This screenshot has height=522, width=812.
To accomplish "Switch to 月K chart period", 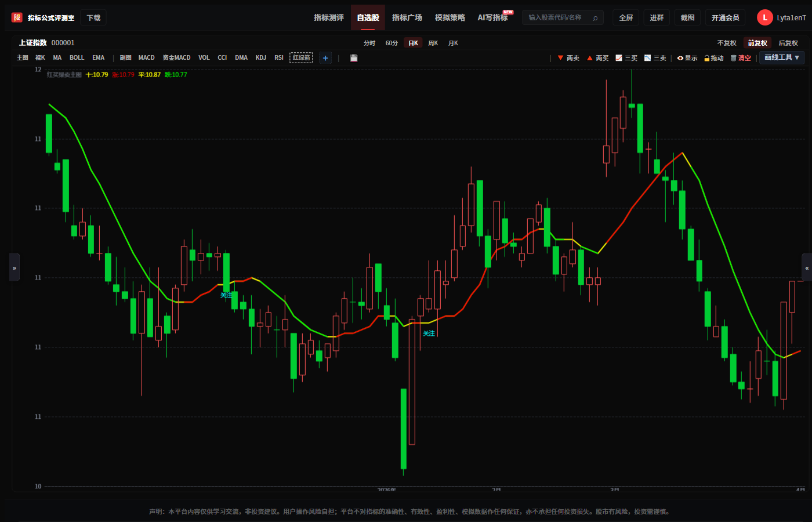I will coord(453,43).
